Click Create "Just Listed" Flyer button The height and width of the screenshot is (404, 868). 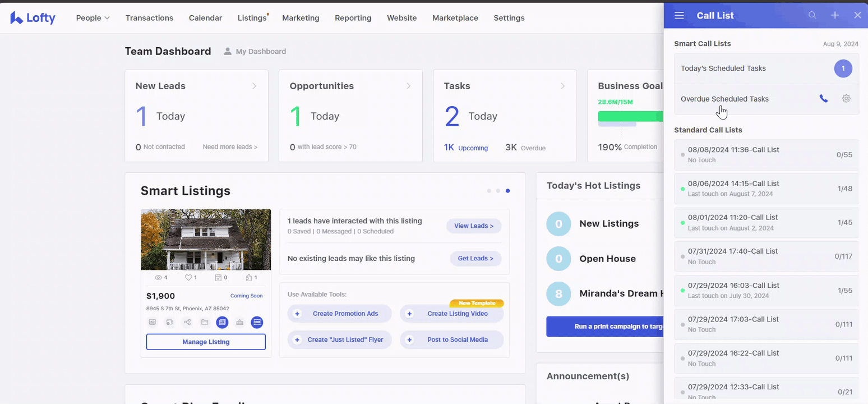coord(340,339)
